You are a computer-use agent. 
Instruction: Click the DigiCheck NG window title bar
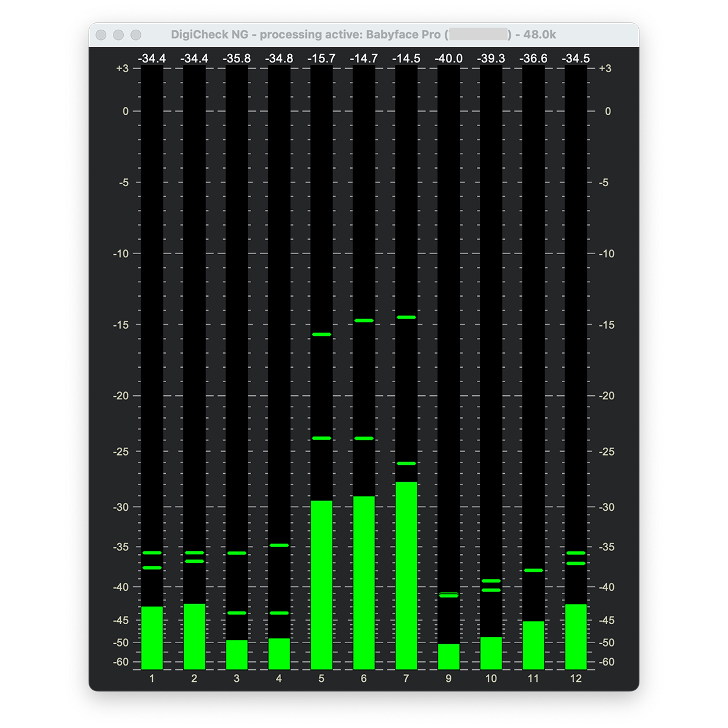tap(363, 35)
